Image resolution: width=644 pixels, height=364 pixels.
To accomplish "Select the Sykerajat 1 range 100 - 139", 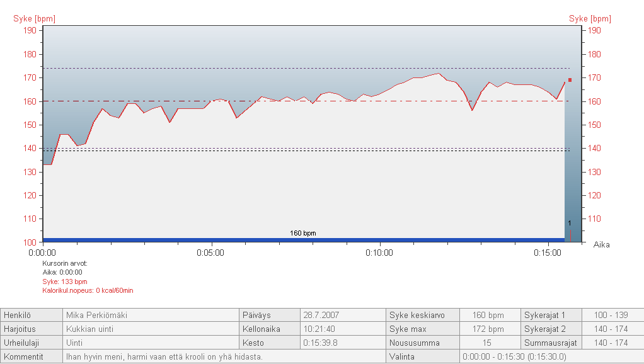I will (x=611, y=315).
